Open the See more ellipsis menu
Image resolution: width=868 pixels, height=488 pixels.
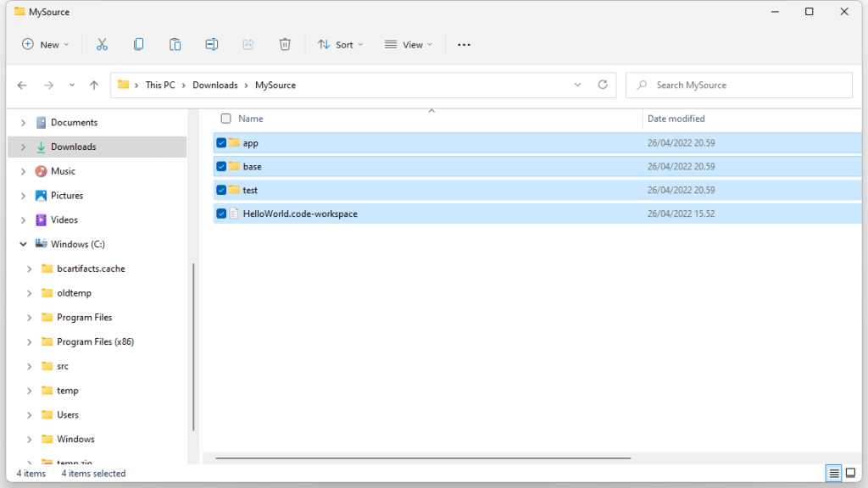tap(464, 45)
